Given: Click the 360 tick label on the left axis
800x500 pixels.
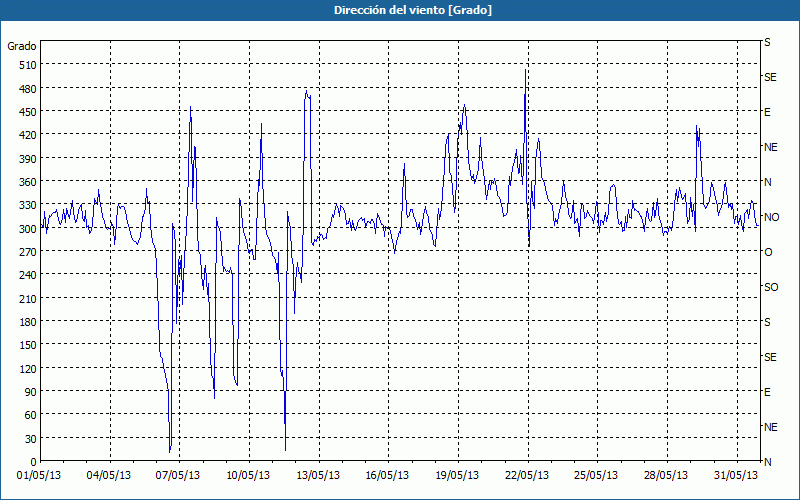Looking at the screenshot, I should (x=27, y=182).
